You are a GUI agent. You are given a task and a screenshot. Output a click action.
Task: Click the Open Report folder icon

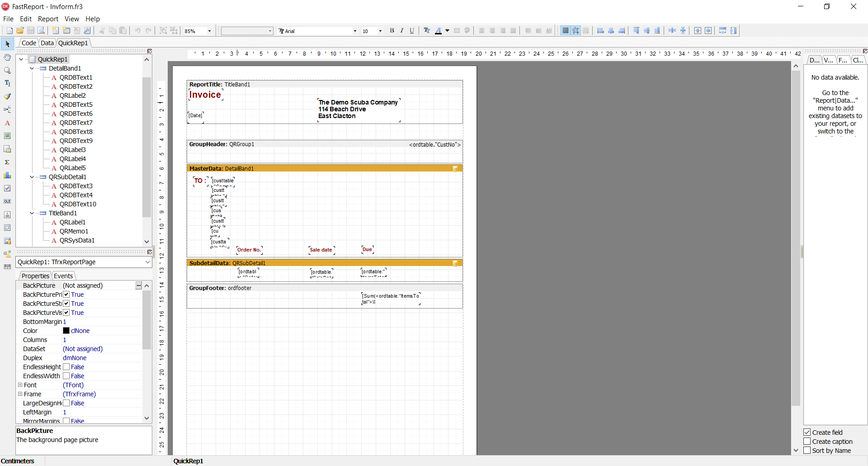[x=20, y=31]
